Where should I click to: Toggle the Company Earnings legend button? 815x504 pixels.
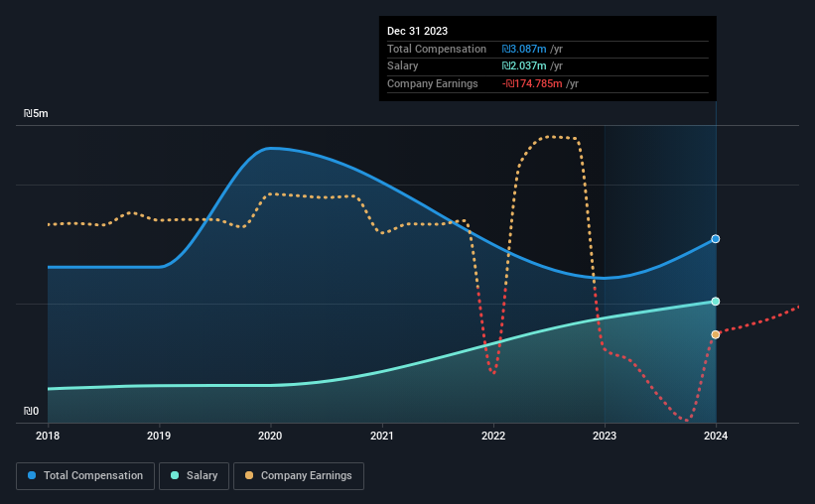point(299,476)
